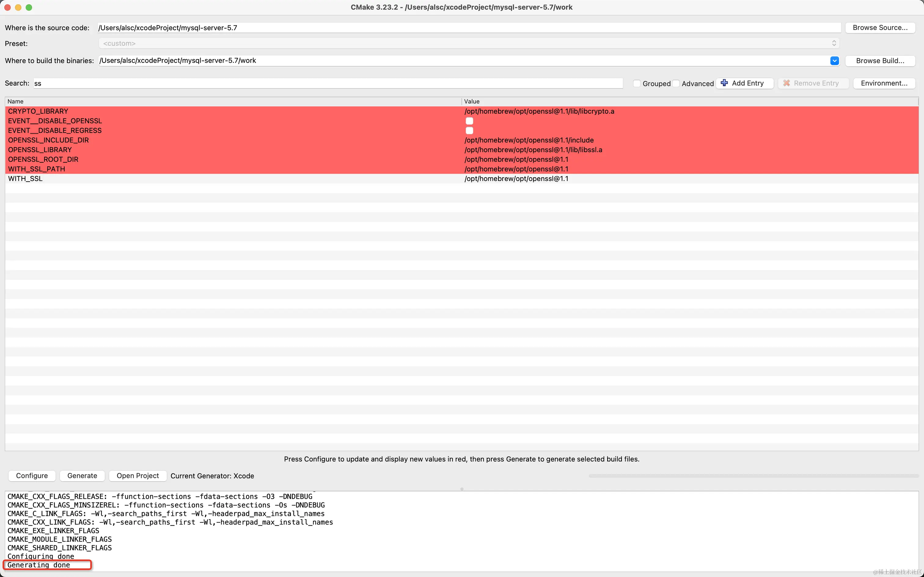Click the yellow minimize window button
The width and height of the screenshot is (924, 577).
18,7
